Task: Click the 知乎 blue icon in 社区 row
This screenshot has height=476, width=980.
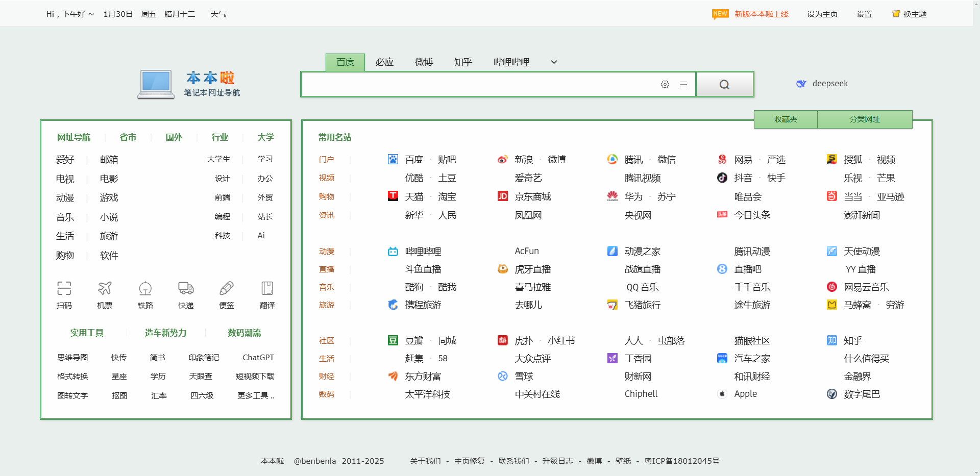Action: pos(831,340)
